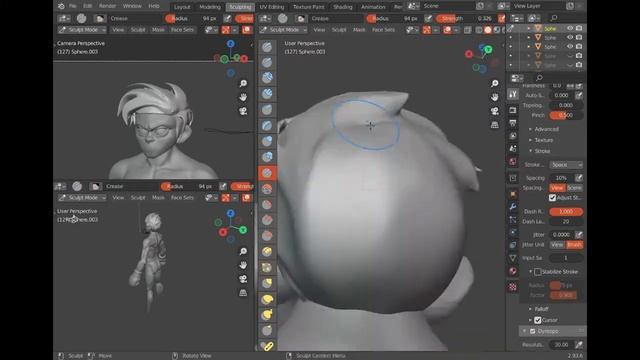Click the zoom magnifier in the main viewport

(x=495, y=84)
